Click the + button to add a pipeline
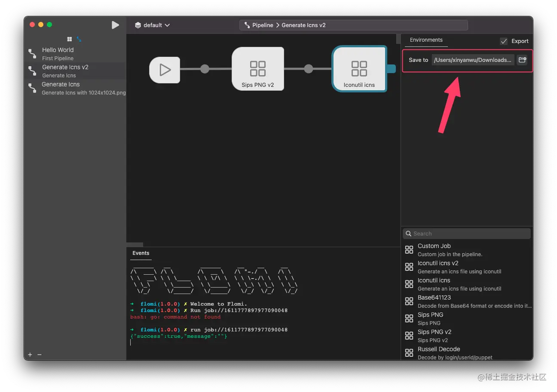 point(29,355)
